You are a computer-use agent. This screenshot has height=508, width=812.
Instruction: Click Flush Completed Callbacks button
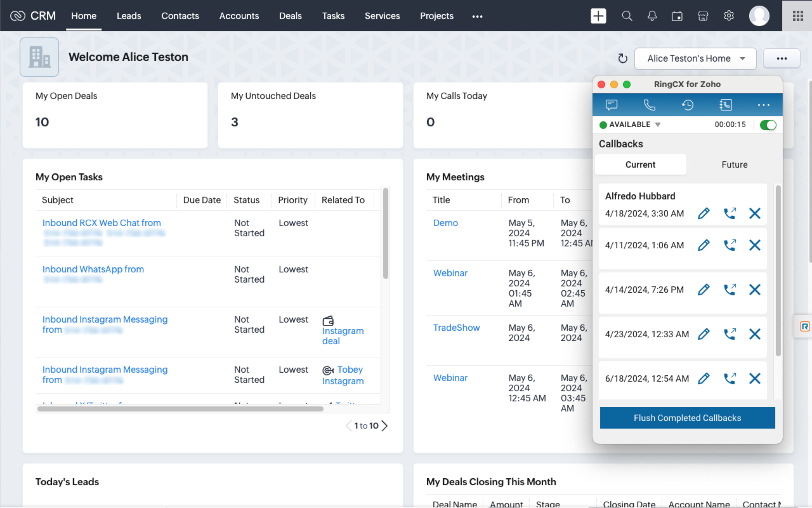[x=688, y=418]
